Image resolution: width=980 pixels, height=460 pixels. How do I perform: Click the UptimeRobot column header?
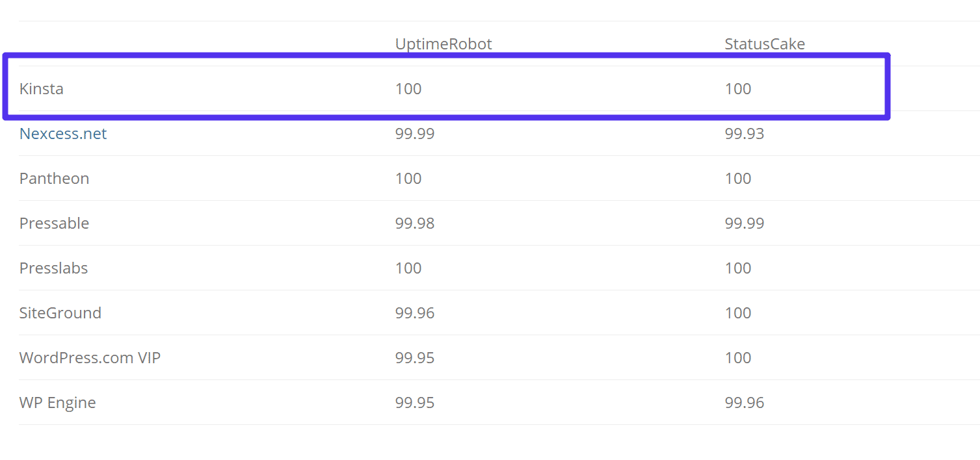tap(444, 44)
